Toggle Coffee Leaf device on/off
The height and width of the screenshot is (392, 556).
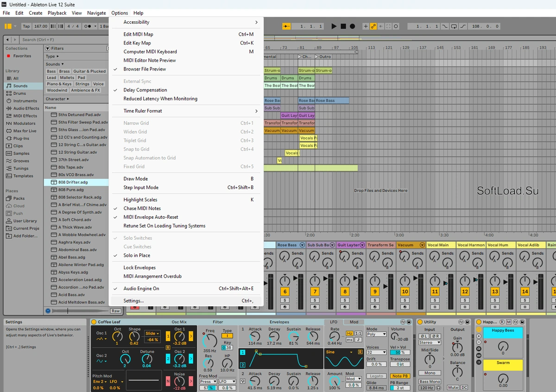[94, 322]
